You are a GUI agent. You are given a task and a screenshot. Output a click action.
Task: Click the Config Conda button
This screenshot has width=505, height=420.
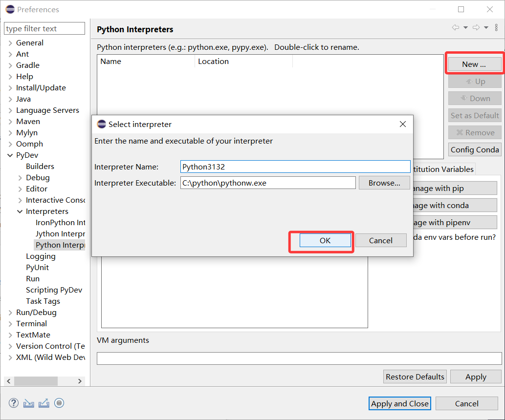(x=475, y=149)
